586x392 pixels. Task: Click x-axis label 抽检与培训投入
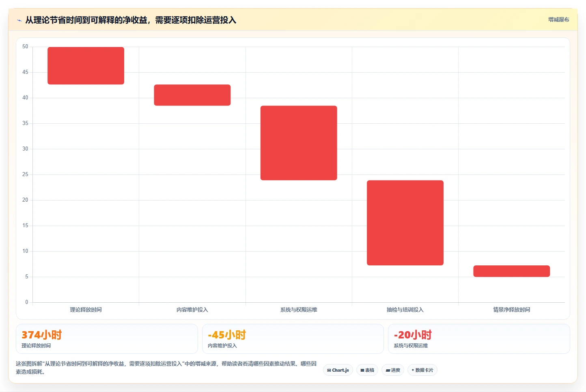pos(405,310)
